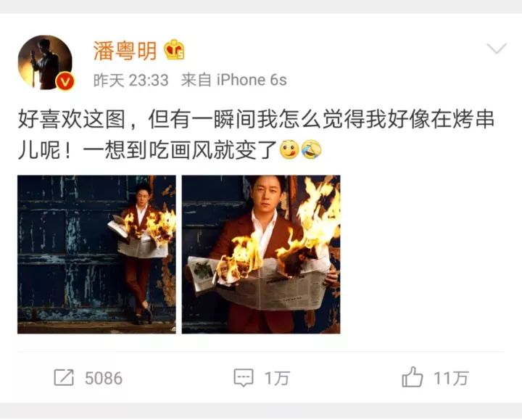522x420 pixels.
Task: Open the close-up burning newspaper photo
Action: coord(261,255)
